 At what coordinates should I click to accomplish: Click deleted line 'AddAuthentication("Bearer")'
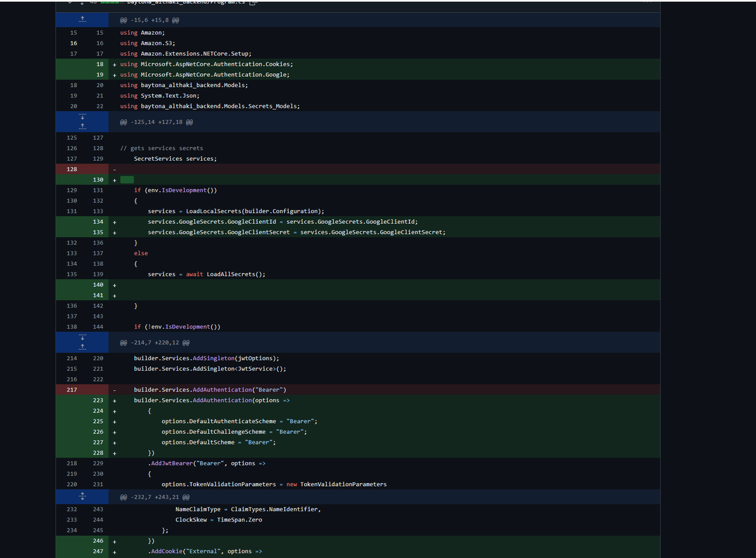coord(210,390)
